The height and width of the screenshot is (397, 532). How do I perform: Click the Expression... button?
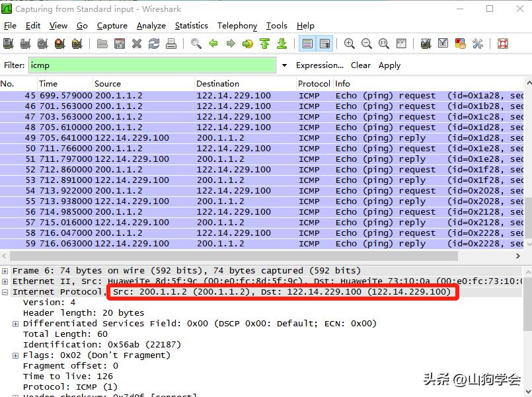click(319, 65)
